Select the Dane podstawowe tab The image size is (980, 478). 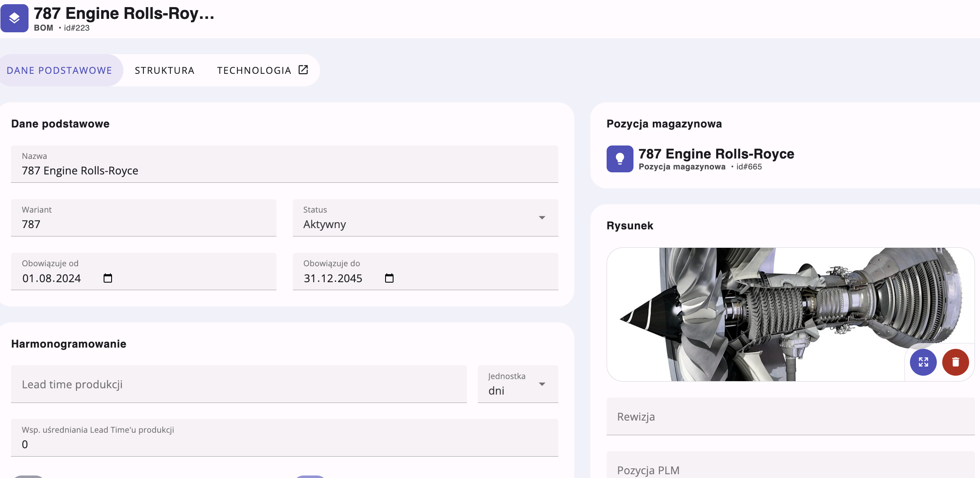(x=59, y=70)
